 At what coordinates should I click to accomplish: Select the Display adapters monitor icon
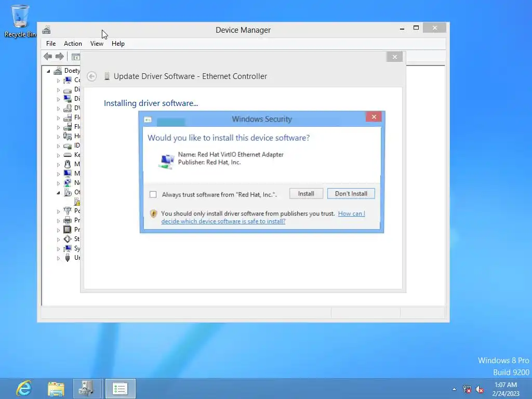click(x=68, y=99)
